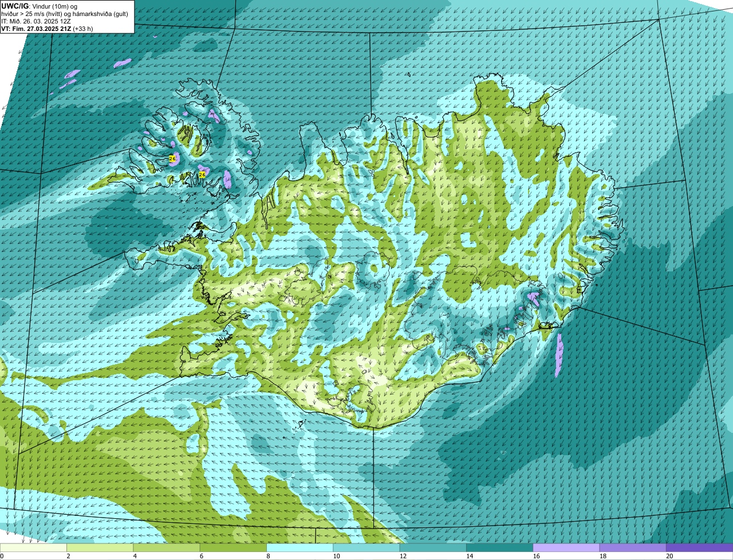
Task: Click the olive green 6–8 m/s legend swatch
Action: 233,548
